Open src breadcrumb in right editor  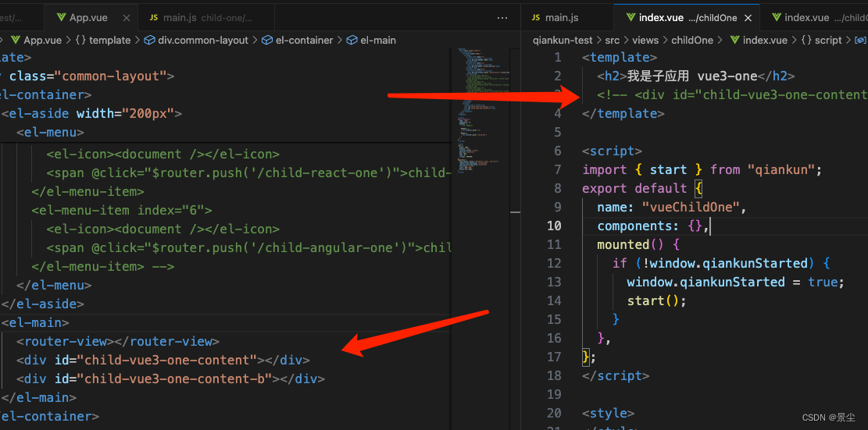click(x=612, y=41)
